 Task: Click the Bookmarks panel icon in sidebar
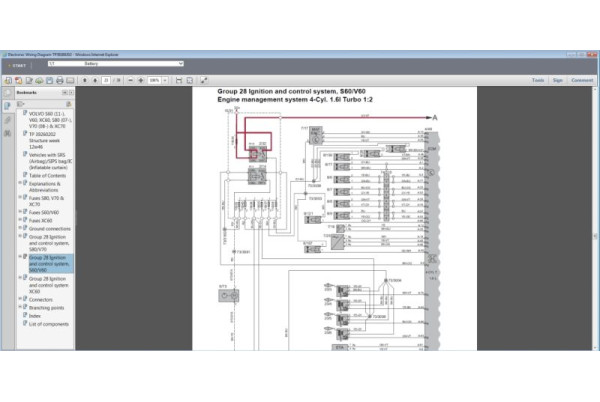point(8,105)
